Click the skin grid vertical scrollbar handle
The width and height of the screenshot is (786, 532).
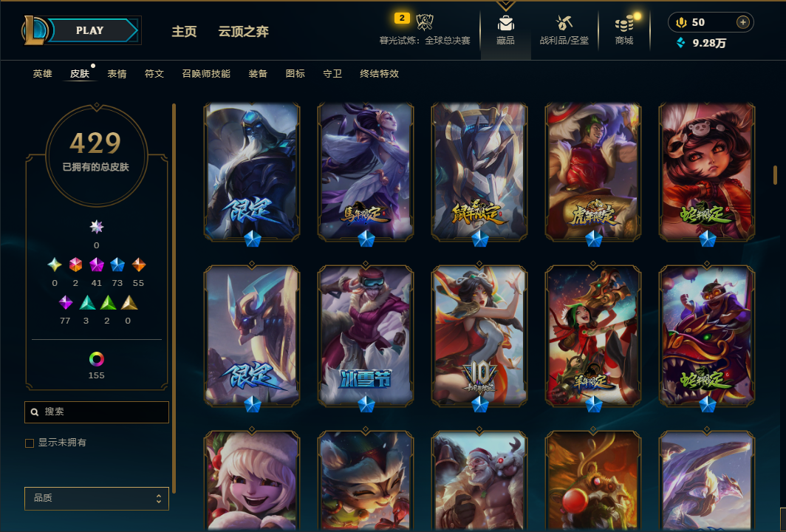coord(775,176)
